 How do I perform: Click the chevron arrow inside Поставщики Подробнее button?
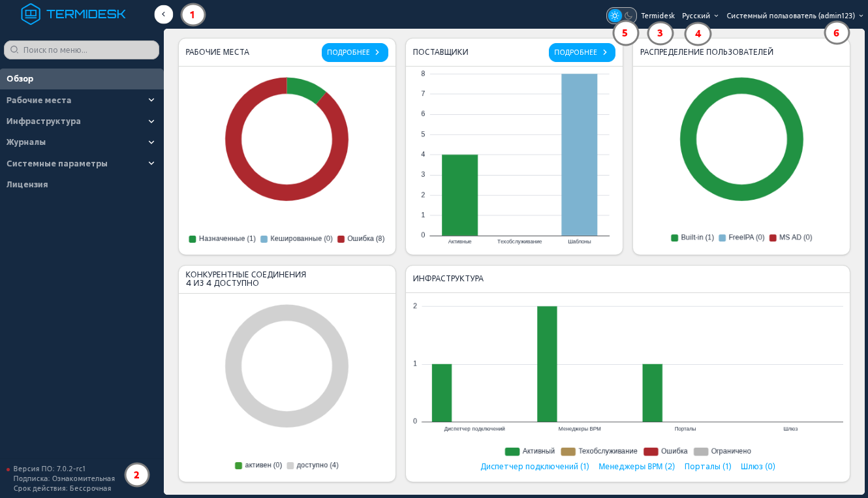pyautogui.click(x=605, y=52)
